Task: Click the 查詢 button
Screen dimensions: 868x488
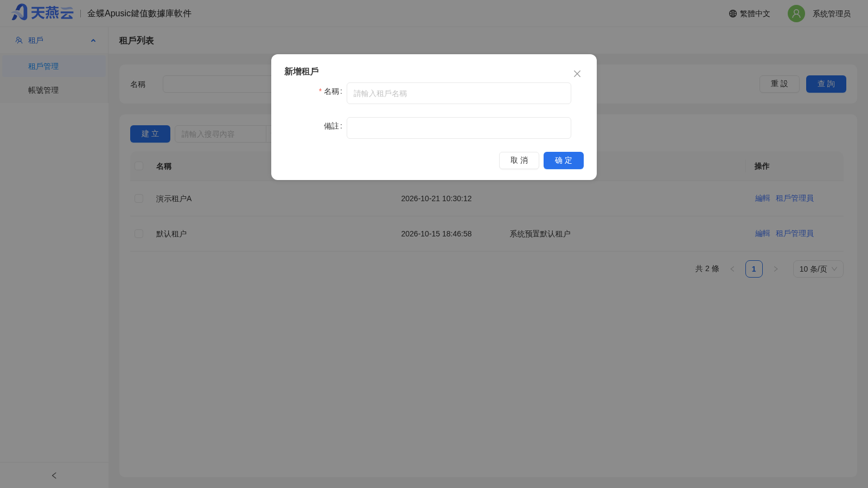Action: coord(826,84)
